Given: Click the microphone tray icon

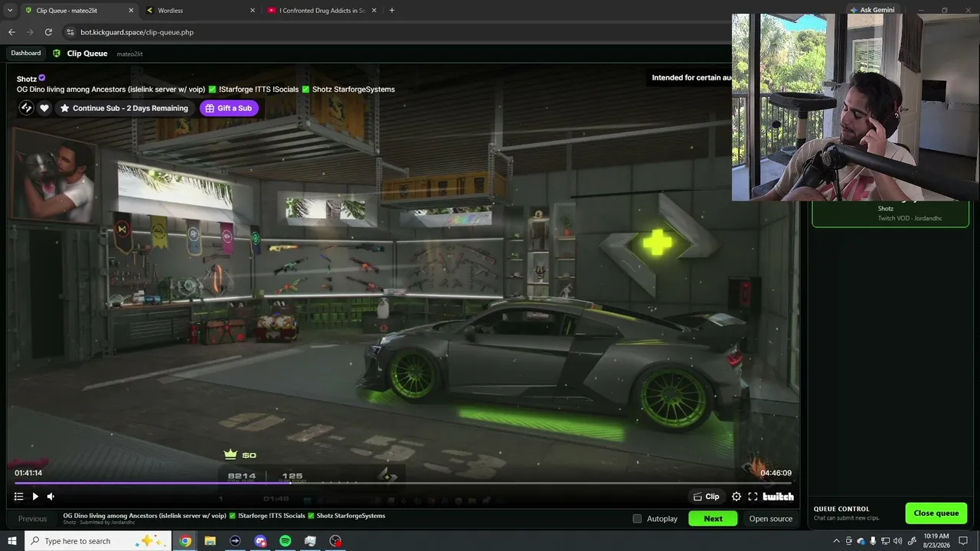Looking at the screenshot, I should 873,541.
